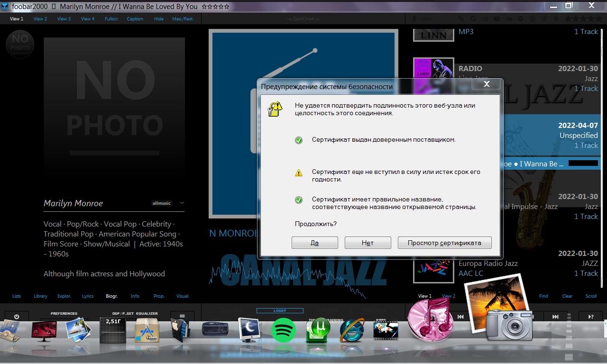
Task: Click the NO PHOTO round artist thumbnail
Action: click(20, 44)
